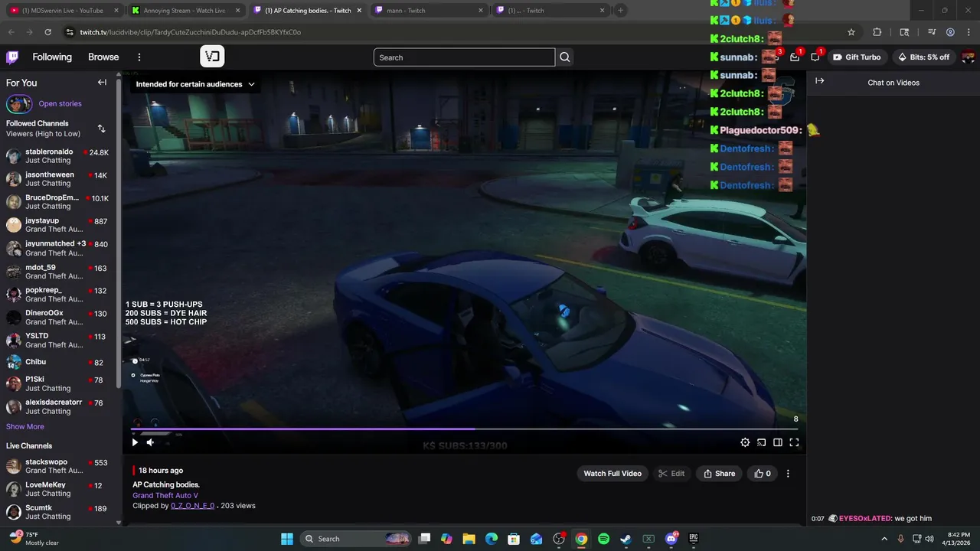Open the Grand Theft Auto V category link

165,495
